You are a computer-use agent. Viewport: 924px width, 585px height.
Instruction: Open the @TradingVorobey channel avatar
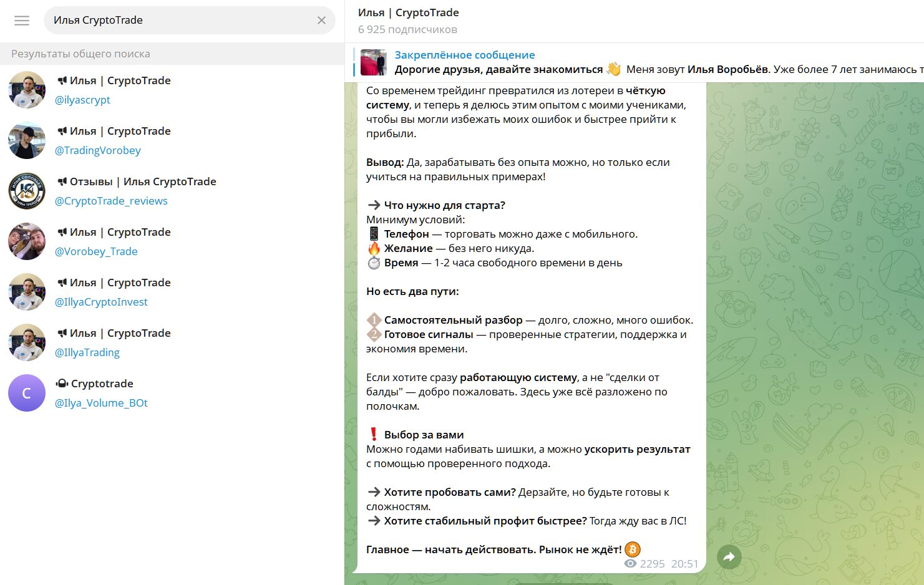27,140
